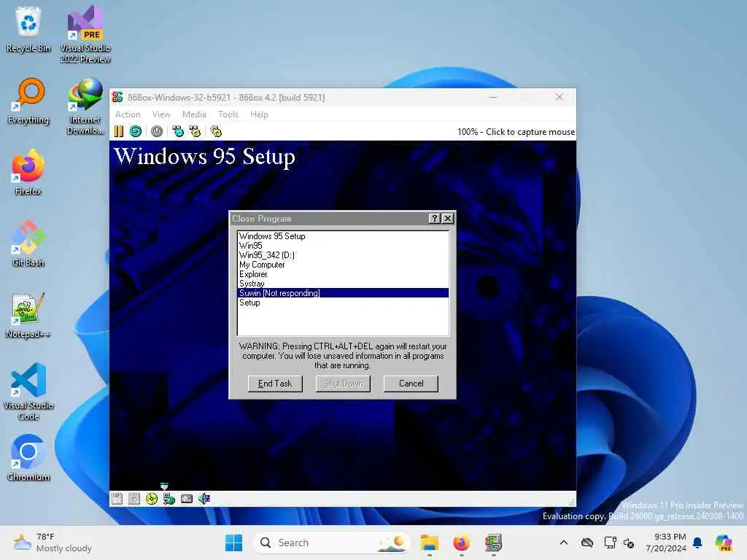
Task: Close the 86Box window
Action: tap(560, 97)
